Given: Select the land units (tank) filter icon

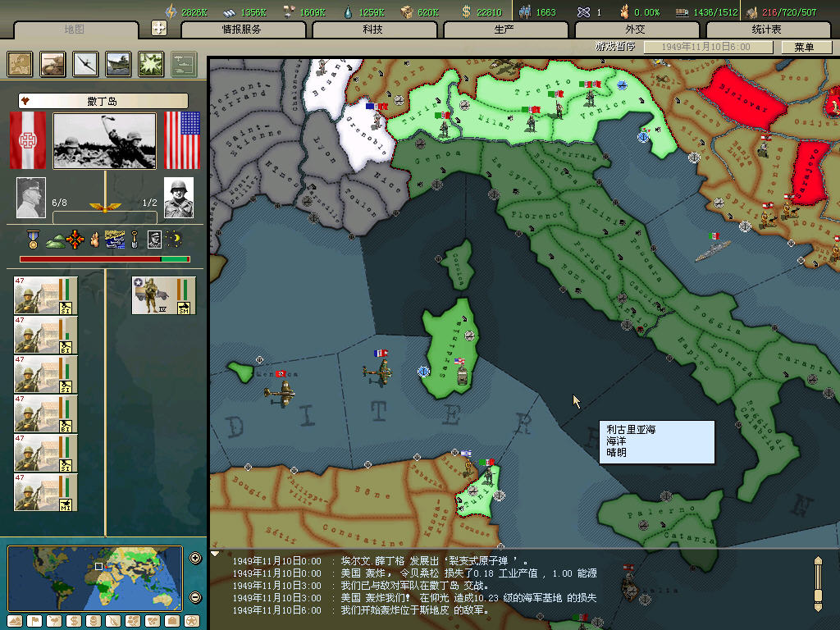Looking at the screenshot, I should [x=53, y=63].
